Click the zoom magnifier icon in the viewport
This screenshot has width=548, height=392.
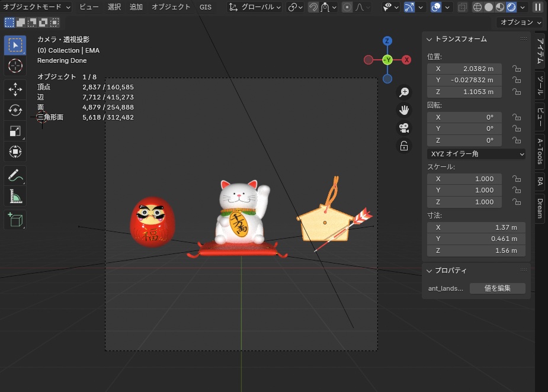(x=404, y=92)
